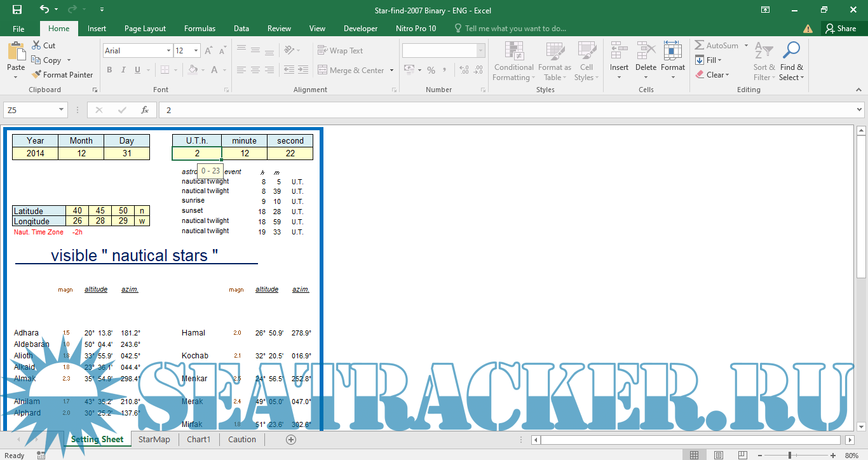This screenshot has width=868, height=460.
Task: Click the Format Painter brush icon
Action: pos(37,74)
